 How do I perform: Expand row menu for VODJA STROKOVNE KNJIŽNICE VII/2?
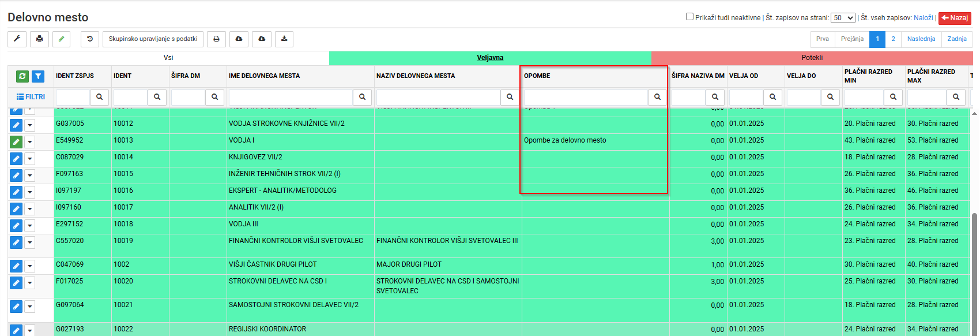[x=30, y=125]
